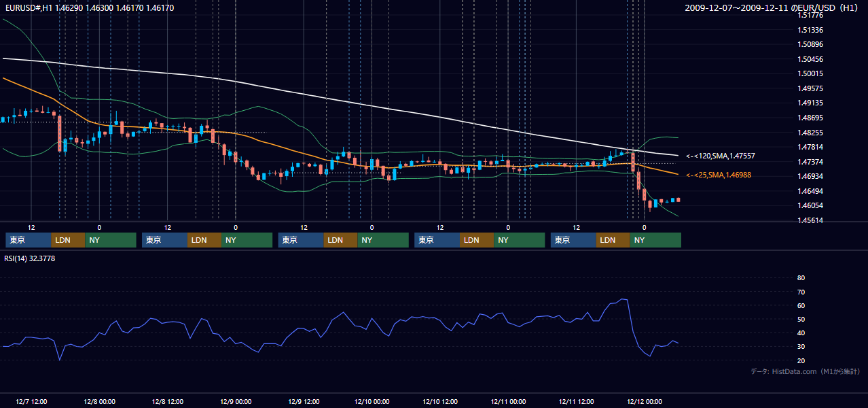Click the RSI scale value 60
Screen dimensions: 868x408
point(801,305)
